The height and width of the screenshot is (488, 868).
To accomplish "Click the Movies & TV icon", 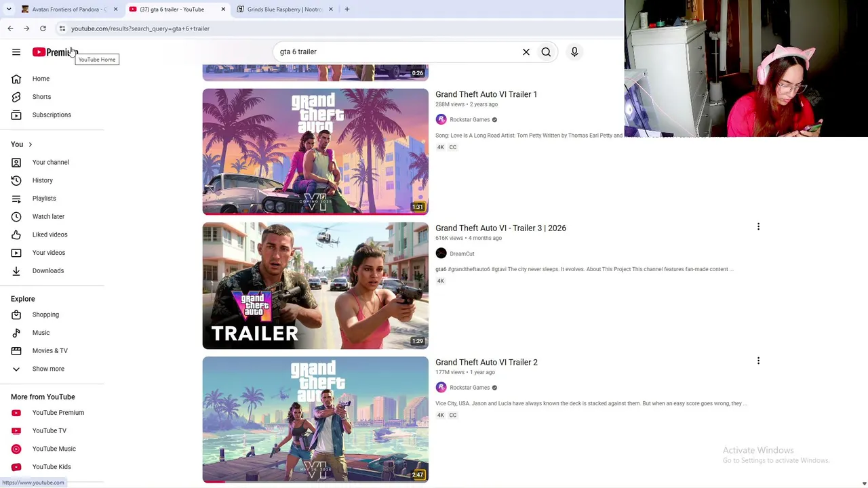I will tap(16, 350).
